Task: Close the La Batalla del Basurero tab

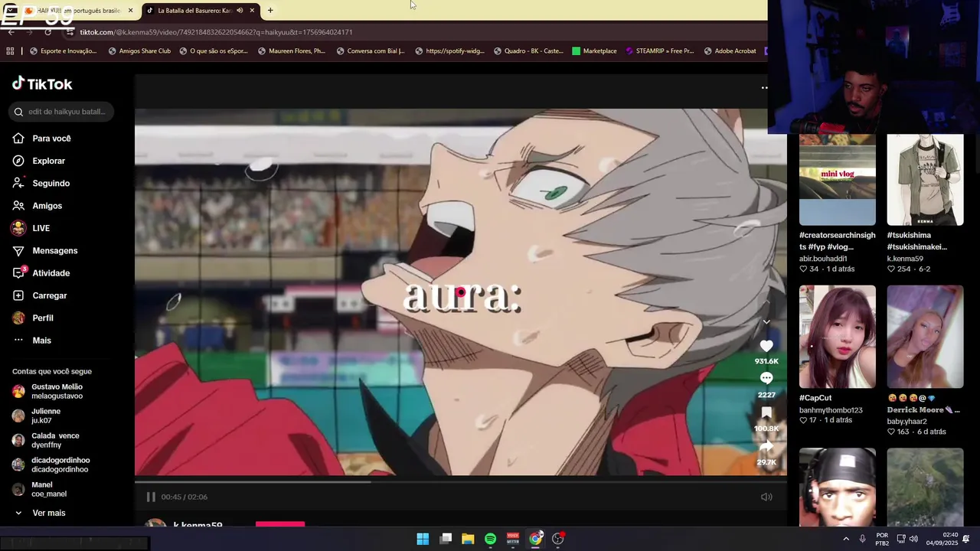Action: pyautogui.click(x=252, y=11)
